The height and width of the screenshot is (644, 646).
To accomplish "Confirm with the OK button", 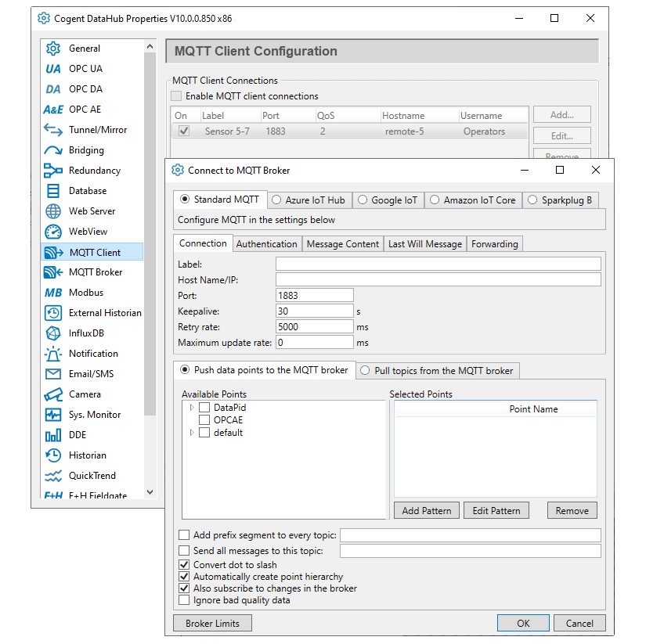I will pos(523,624).
